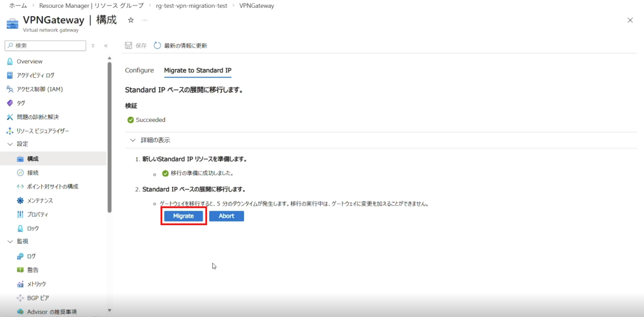Screen dimensions: 644x317
Task: Click the blue Migrate button
Action: (x=183, y=216)
